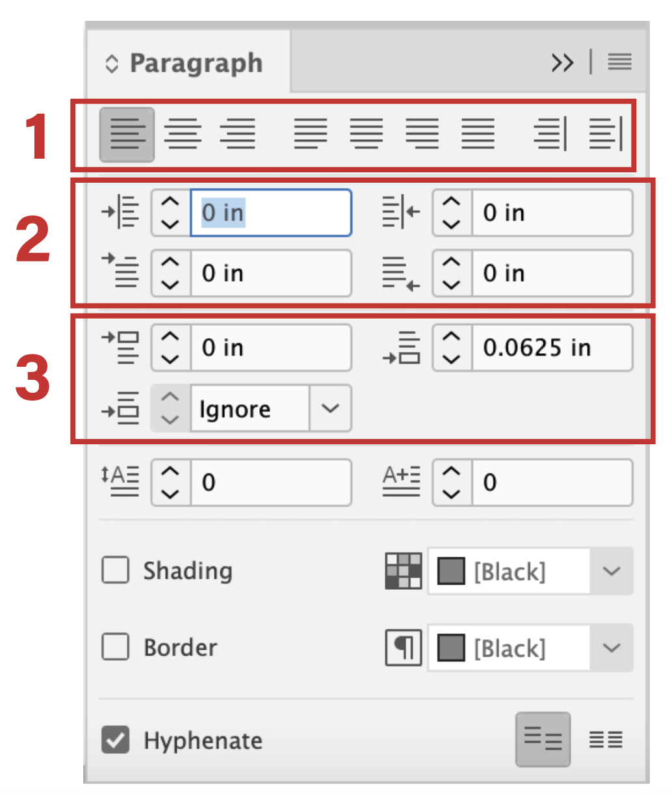672x796 pixels.
Task: Select Do not align to baseline grid
Action: click(543, 739)
